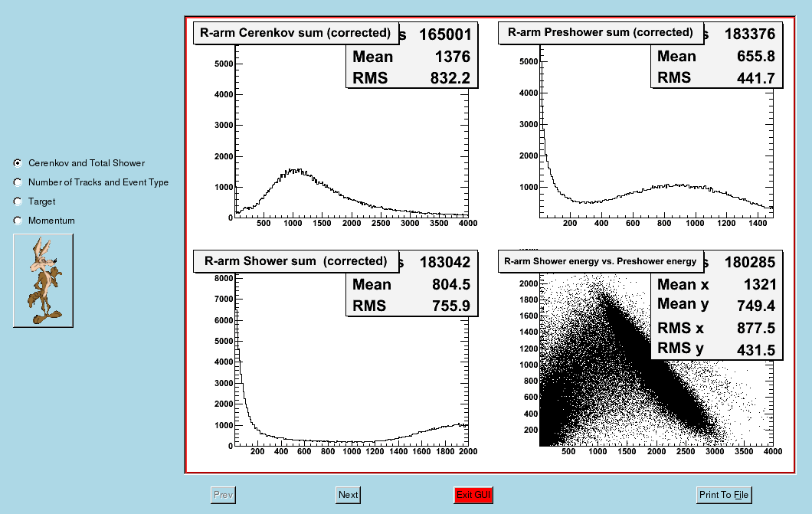Click Print To File button

(x=724, y=495)
